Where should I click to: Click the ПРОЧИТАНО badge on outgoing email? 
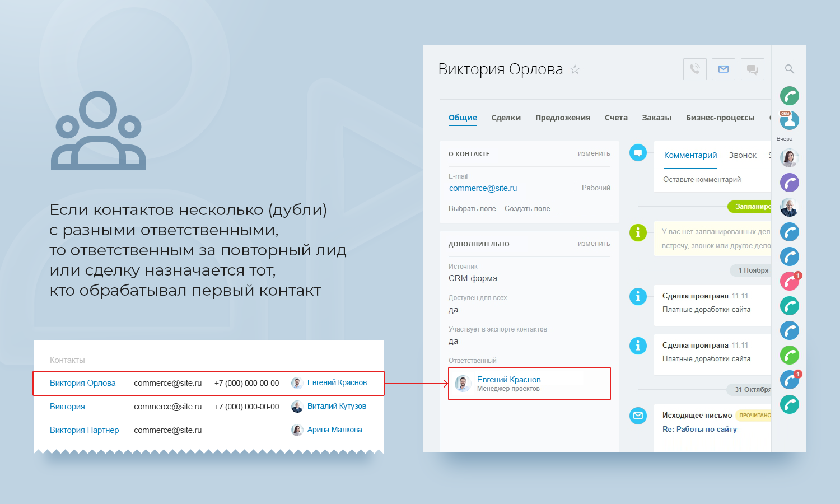tap(755, 416)
